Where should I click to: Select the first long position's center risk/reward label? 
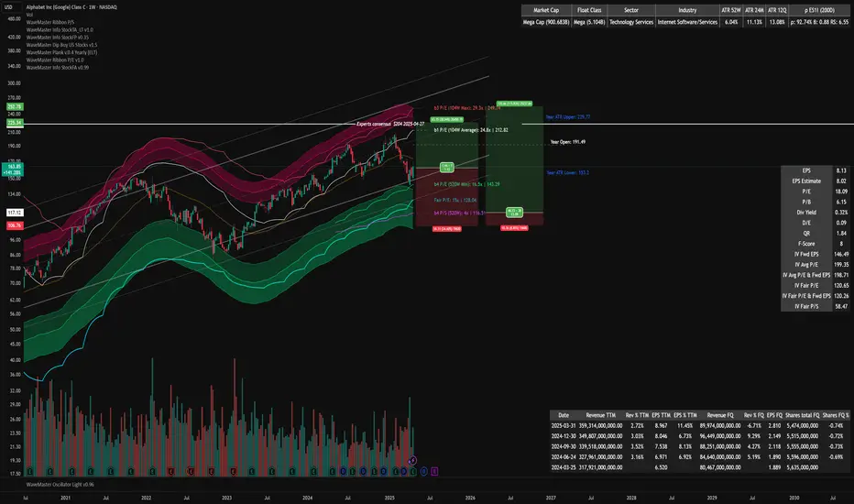(447, 168)
